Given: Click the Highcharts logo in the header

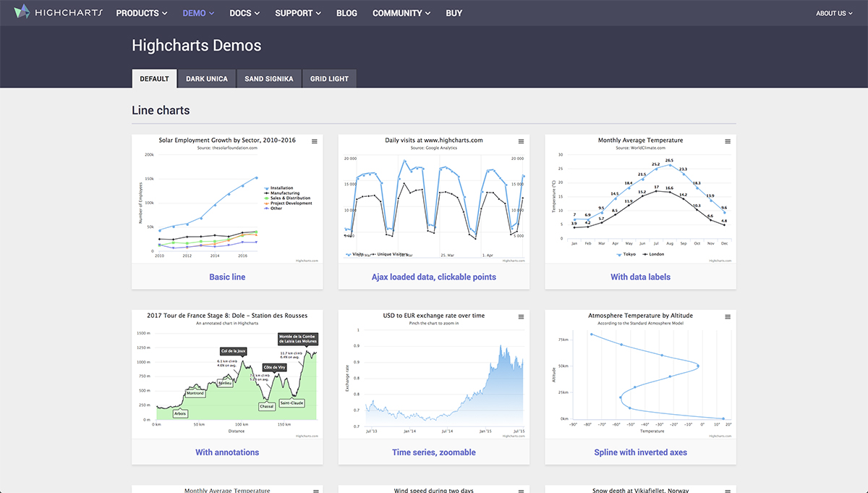Looking at the screenshot, I should pos(59,13).
